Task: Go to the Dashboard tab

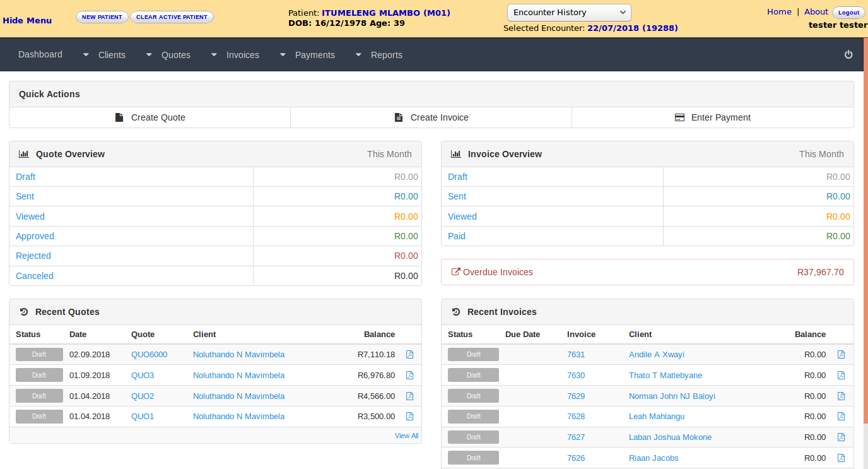Action: point(40,54)
